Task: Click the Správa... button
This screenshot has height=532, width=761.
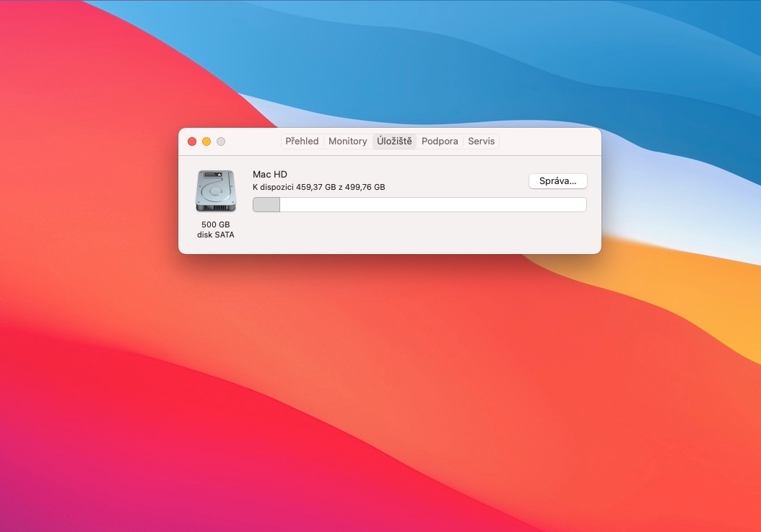Action: click(x=557, y=180)
